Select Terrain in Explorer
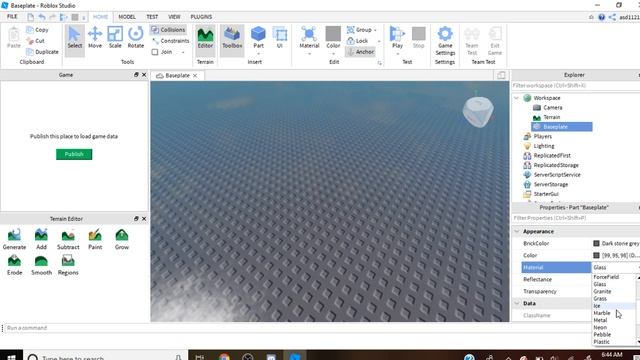Viewport: 640px width, 360px height. coord(552,117)
